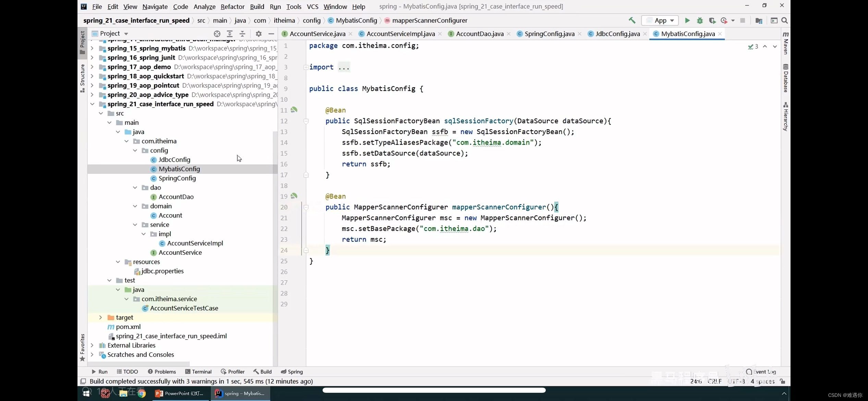This screenshot has width=868, height=401.
Task: Collapse the config package folder
Action: [135, 150]
